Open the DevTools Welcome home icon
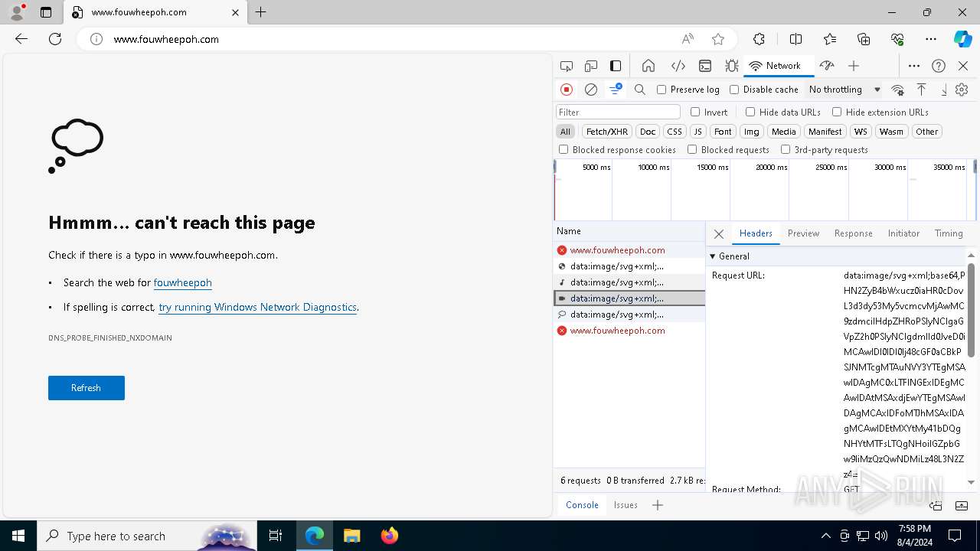980x551 pixels. point(648,66)
